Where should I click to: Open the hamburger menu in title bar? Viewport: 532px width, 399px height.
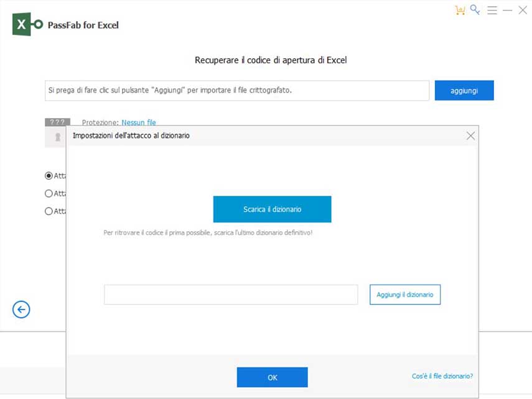click(492, 11)
